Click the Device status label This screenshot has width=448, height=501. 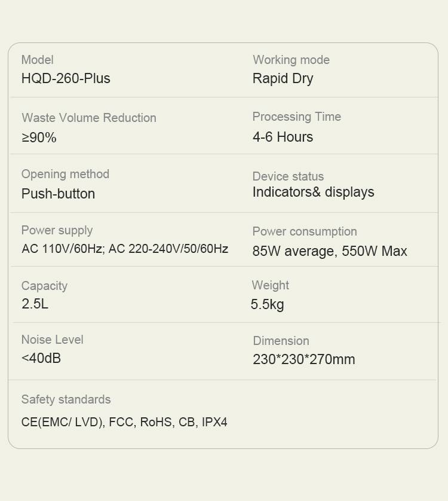(288, 176)
